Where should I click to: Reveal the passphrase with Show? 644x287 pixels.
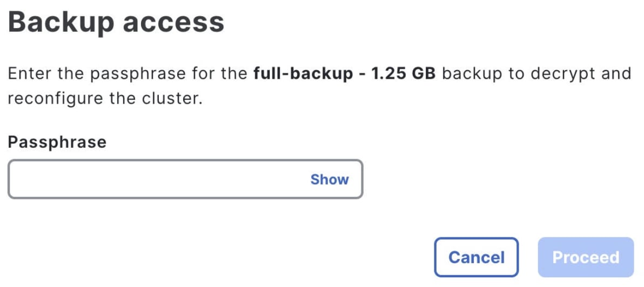click(329, 179)
